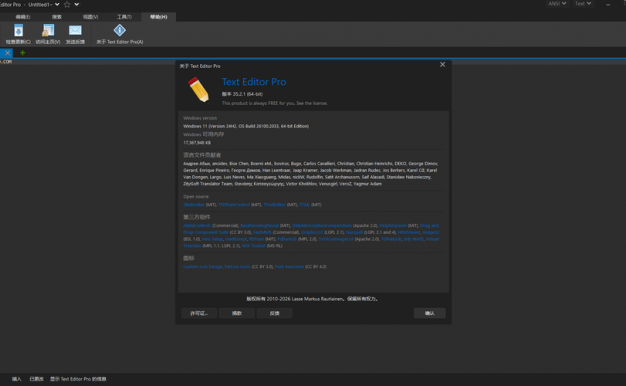Expand the dropdown next to Untitled1

[57, 4]
